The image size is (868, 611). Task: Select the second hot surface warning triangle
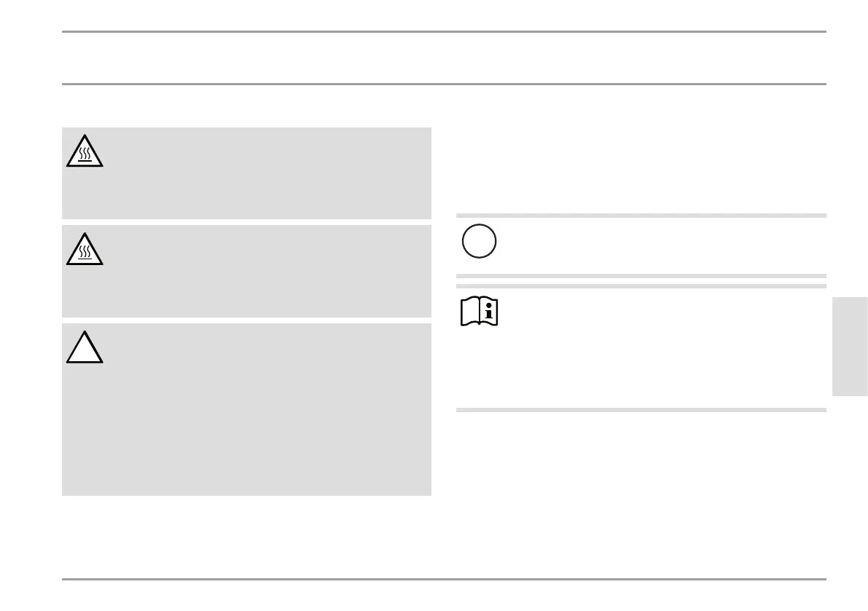85,249
